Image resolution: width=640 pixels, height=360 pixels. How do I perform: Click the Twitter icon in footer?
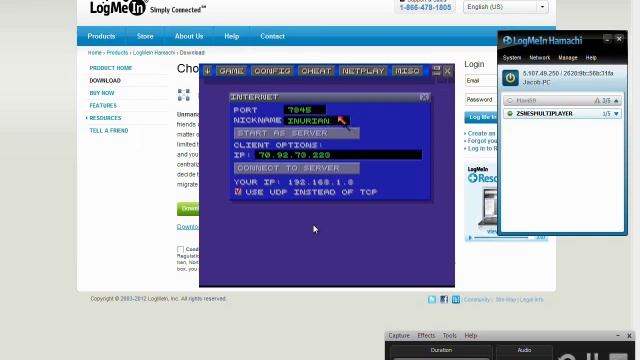pos(432,300)
